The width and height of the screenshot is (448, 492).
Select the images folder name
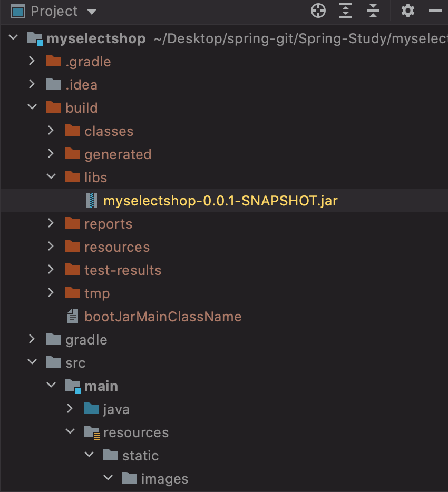(164, 479)
